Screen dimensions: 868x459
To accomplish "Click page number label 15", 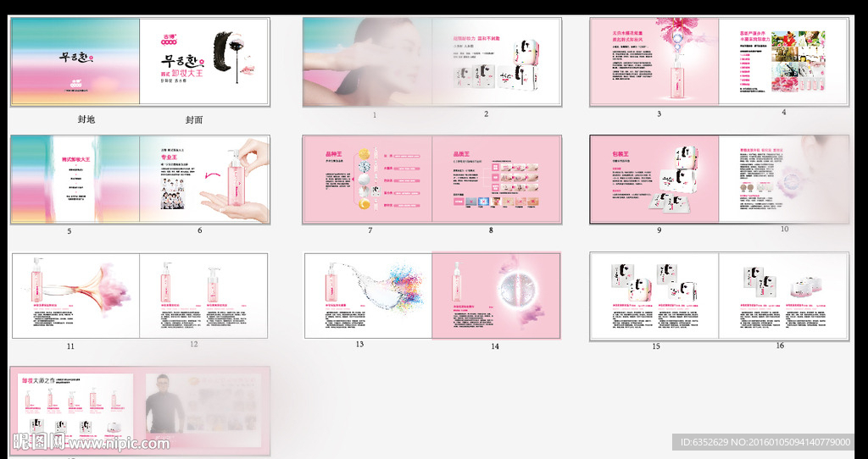I will click(x=656, y=346).
